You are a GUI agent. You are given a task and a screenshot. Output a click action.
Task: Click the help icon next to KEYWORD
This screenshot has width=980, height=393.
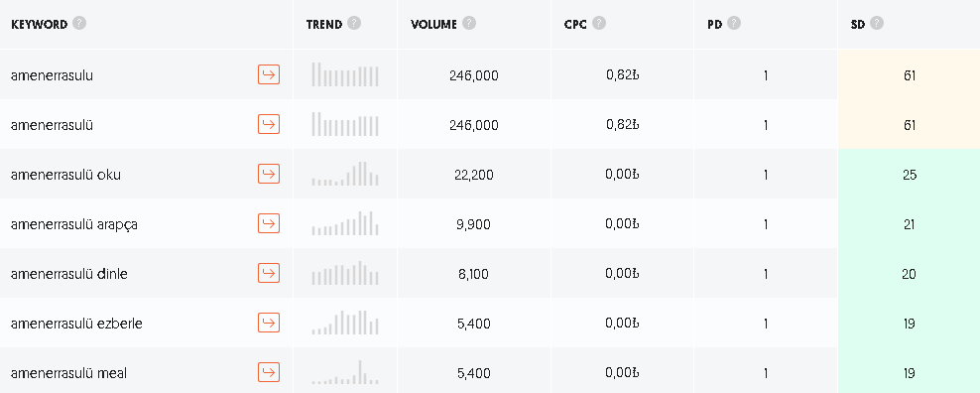[78, 23]
